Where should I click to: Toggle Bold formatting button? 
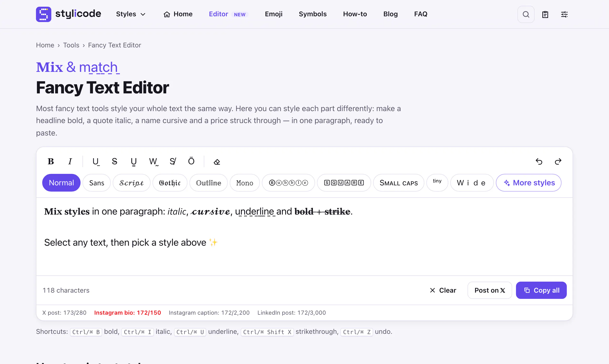tap(51, 161)
